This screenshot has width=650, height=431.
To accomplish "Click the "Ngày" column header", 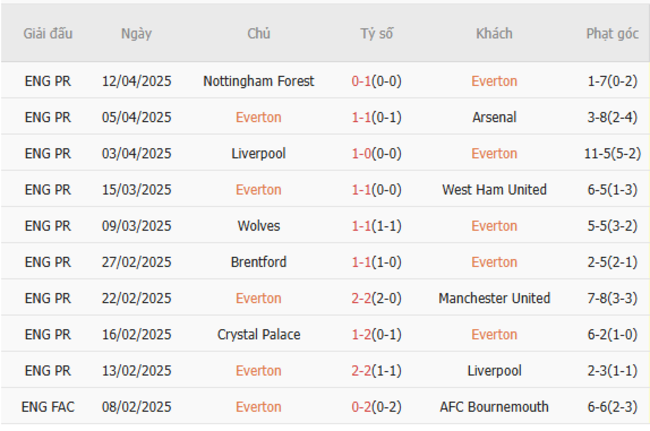I will point(136,33).
